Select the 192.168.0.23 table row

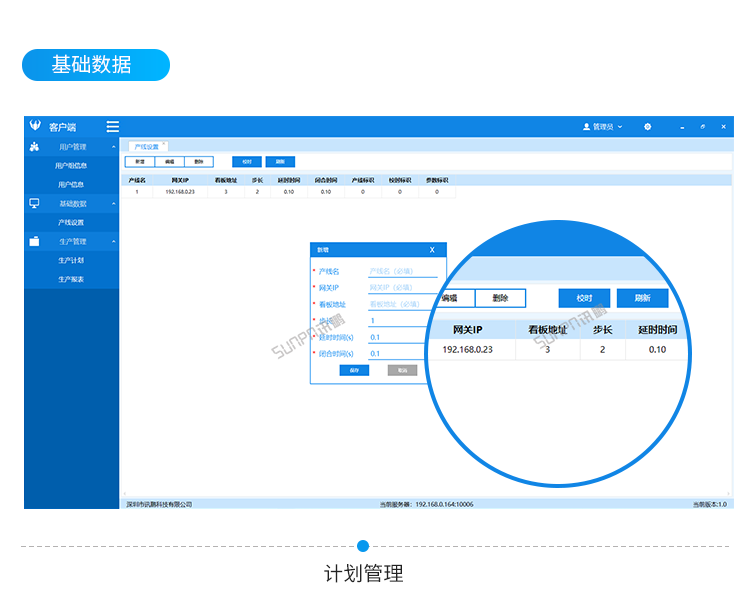coord(180,191)
